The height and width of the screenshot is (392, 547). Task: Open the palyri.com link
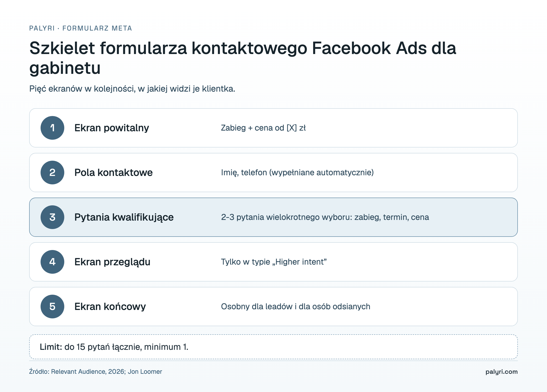point(501,372)
